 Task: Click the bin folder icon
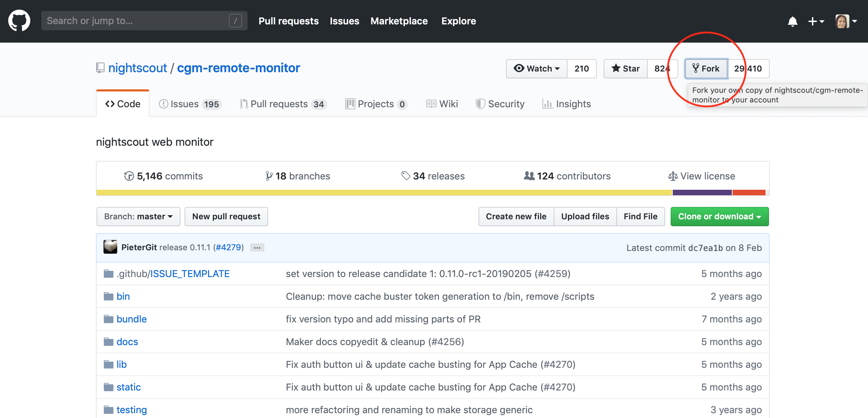pos(109,296)
